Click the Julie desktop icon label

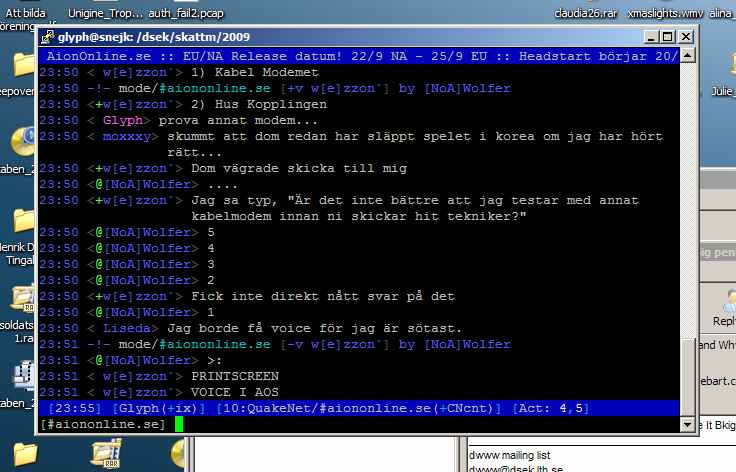pos(723,91)
